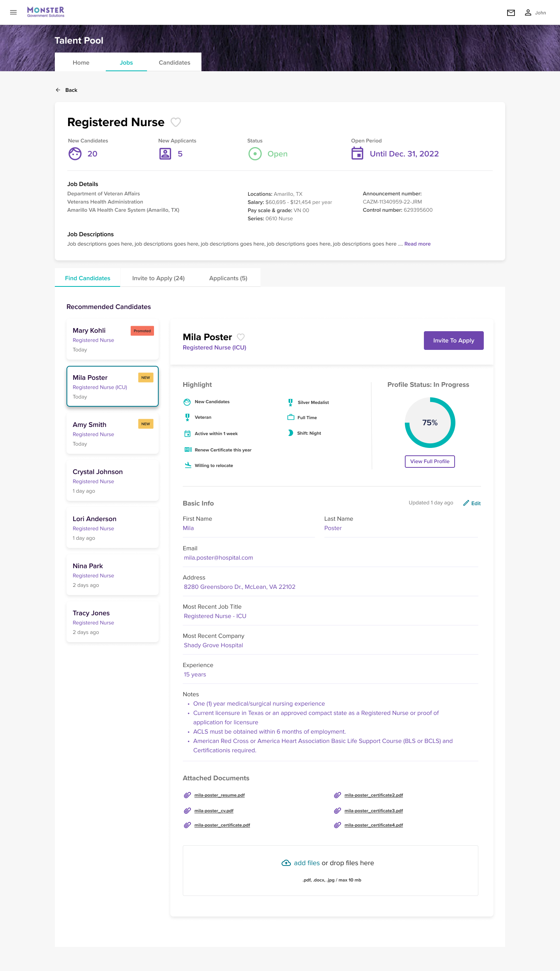The height and width of the screenshot is (971, 560).
Task: Favorite Mila Poster with the heart icon
Action: click(x=241, y=337)
